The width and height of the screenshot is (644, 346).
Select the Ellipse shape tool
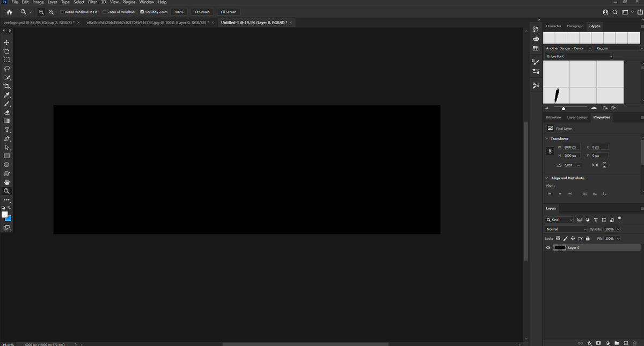pyautogui.click(x=6, y=165)
